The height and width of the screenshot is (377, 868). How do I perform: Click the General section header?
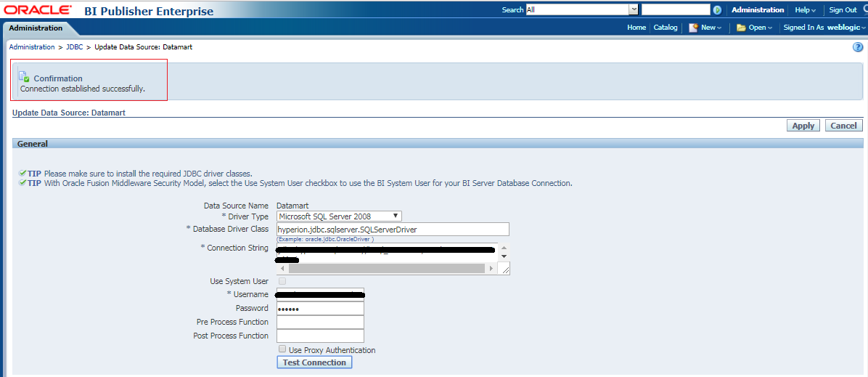pyautogui.click(x=438, y=144)
